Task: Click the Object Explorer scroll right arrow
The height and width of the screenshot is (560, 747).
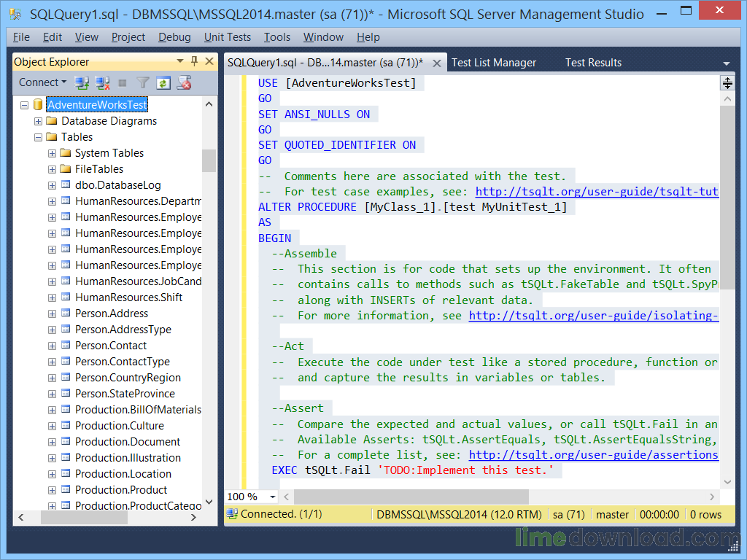Action: pos(193,517)
